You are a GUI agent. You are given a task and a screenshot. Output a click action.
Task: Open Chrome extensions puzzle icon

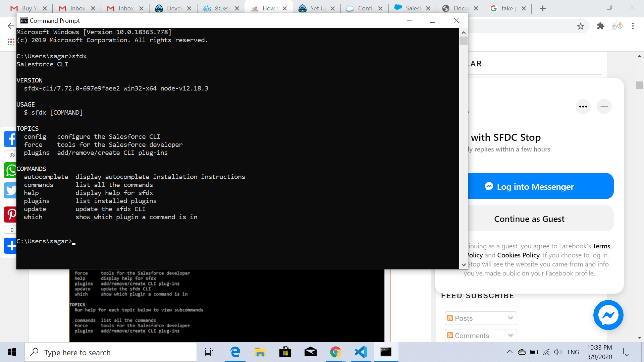click(600, 26)
